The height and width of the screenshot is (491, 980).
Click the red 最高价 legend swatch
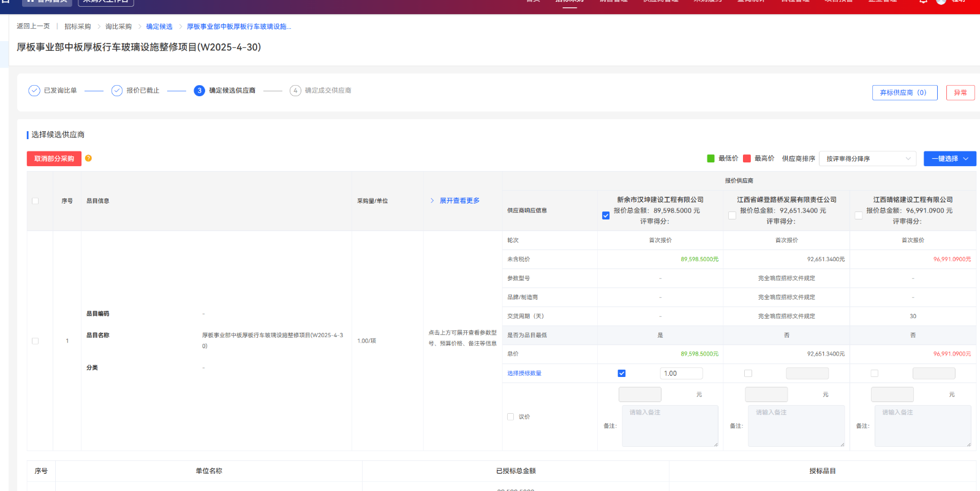point(747,158)
